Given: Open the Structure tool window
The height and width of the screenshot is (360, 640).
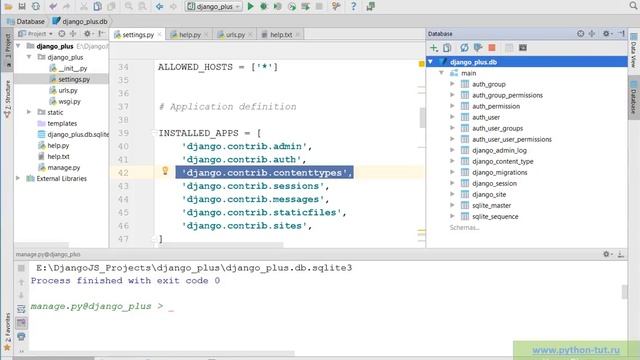Looking at the screenshot, I should click(x=7, y=99).
